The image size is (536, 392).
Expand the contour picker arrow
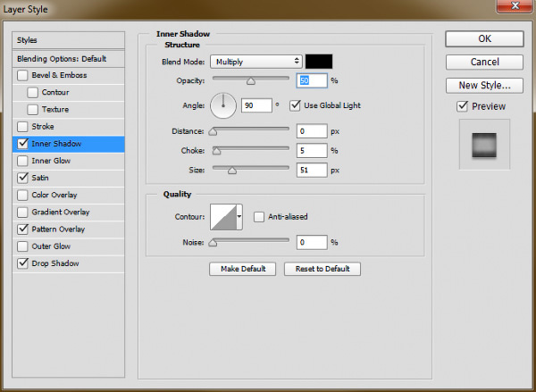pos(239,217)
